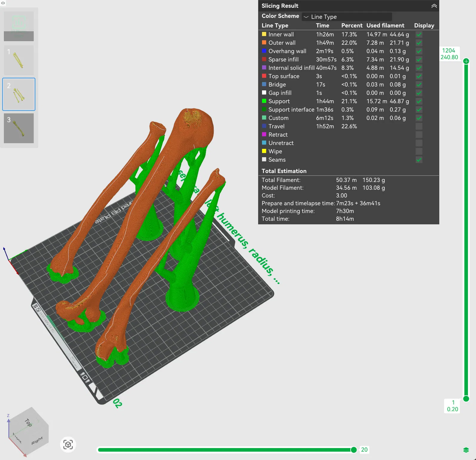Click the Model Filament weight "103.08 g"

coord(374,188)
